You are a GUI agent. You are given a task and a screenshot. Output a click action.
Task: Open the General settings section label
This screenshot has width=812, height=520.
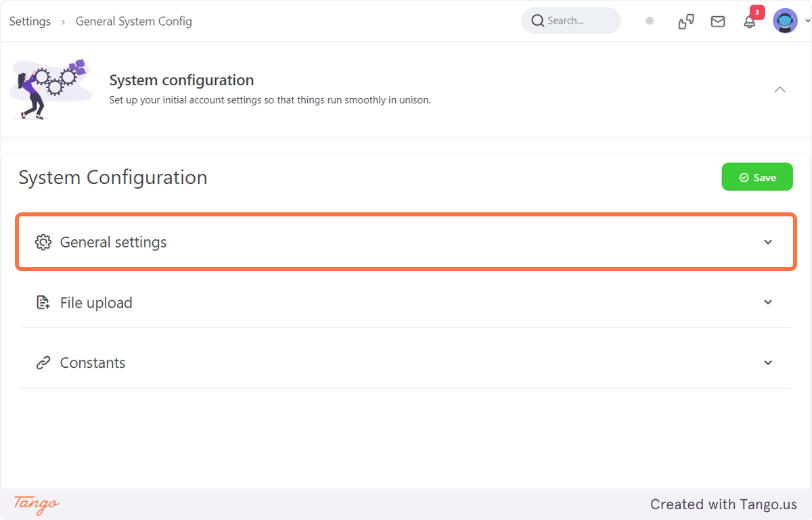click(x=113, y=242)
